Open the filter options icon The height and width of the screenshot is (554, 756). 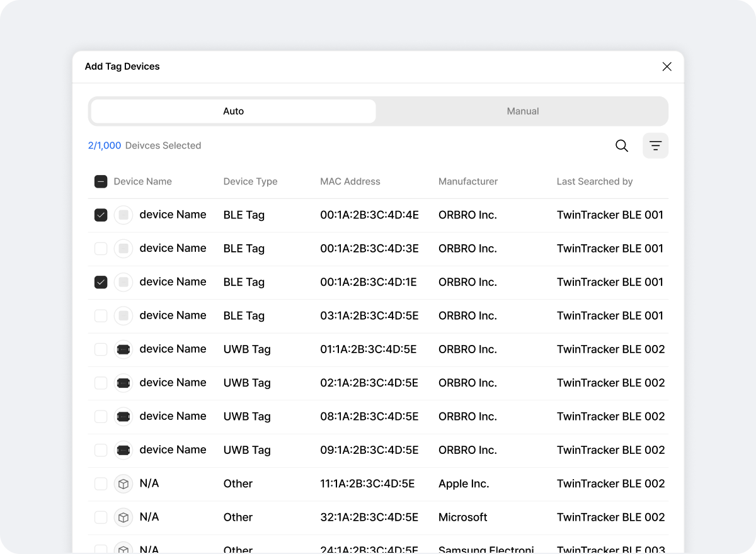pyautogui.click(x=655, y=146)
